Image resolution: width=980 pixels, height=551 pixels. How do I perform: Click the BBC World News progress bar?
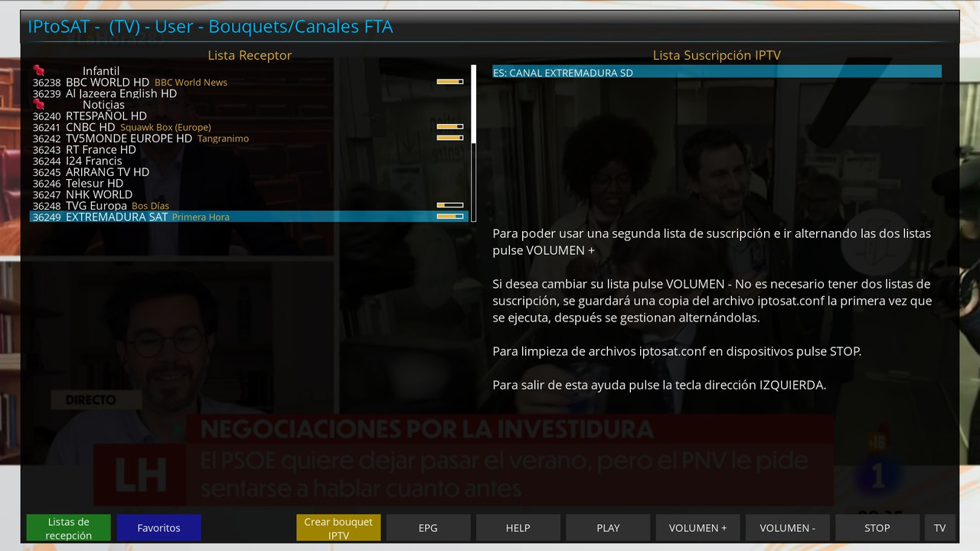(450, 81)
